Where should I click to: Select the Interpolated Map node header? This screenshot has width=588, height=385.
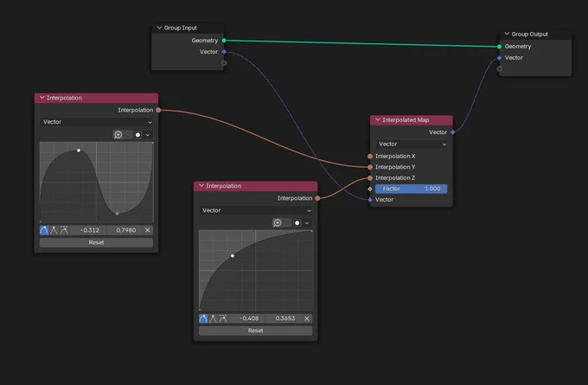(412, 120)
